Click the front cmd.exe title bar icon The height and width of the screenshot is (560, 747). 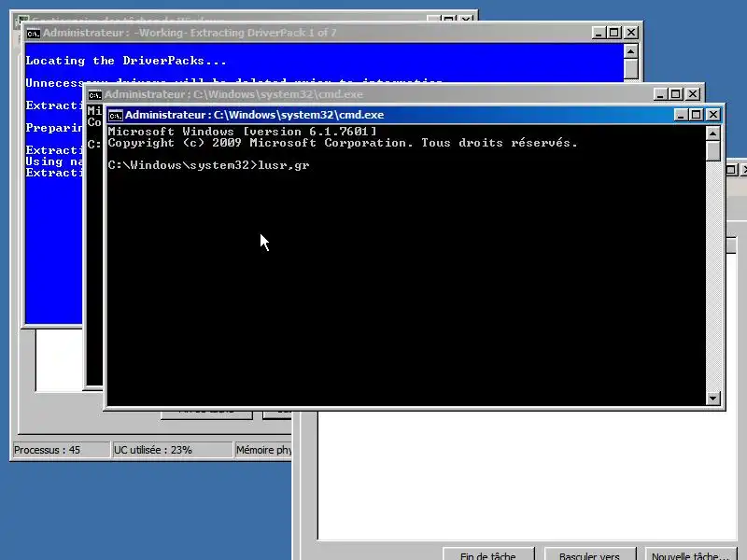[115, 115]
